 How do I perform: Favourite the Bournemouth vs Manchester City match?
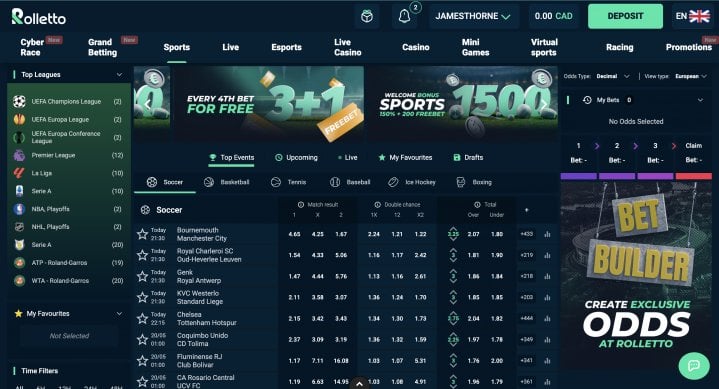coord(142,234)
